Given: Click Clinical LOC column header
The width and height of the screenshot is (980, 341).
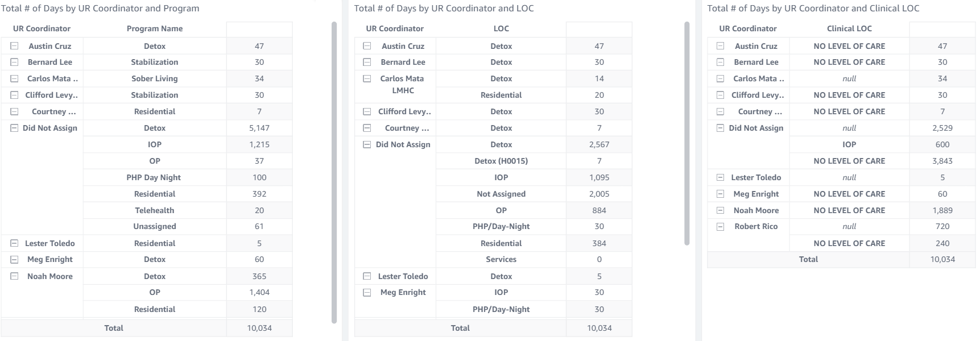Looking at the screenshot, I should click(849, 28).
